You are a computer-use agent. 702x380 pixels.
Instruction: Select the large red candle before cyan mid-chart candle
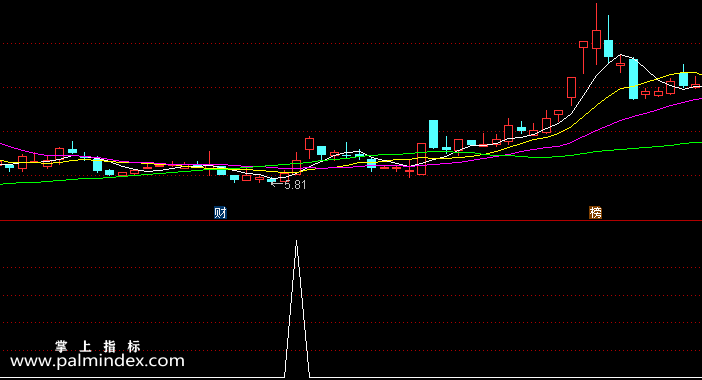(421, 159)
